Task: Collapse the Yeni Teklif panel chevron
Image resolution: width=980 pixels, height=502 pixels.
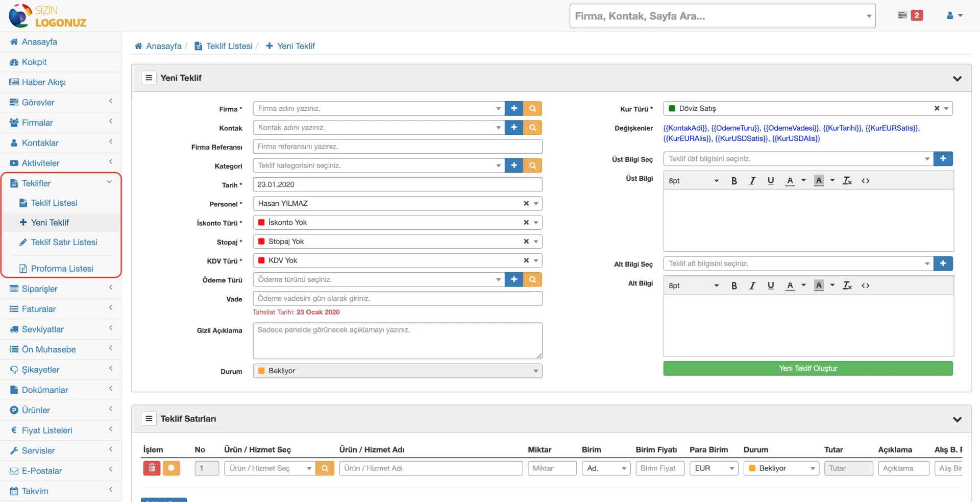Action: (957, 78)
